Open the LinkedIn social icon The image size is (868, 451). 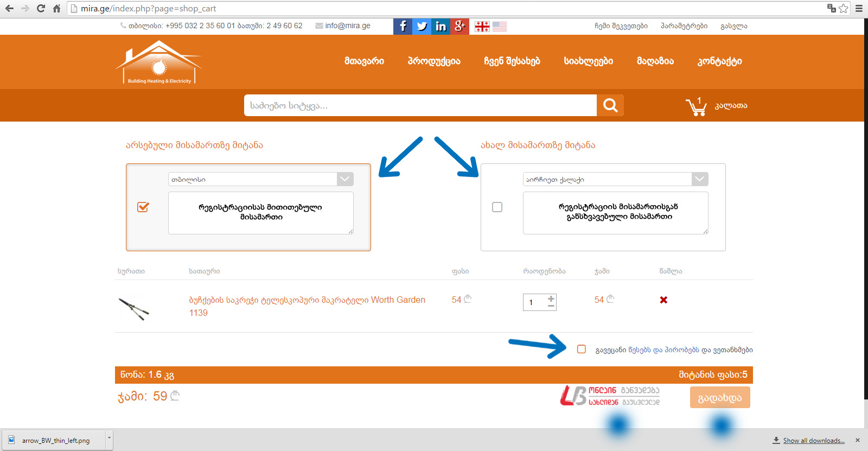[441, 26]
